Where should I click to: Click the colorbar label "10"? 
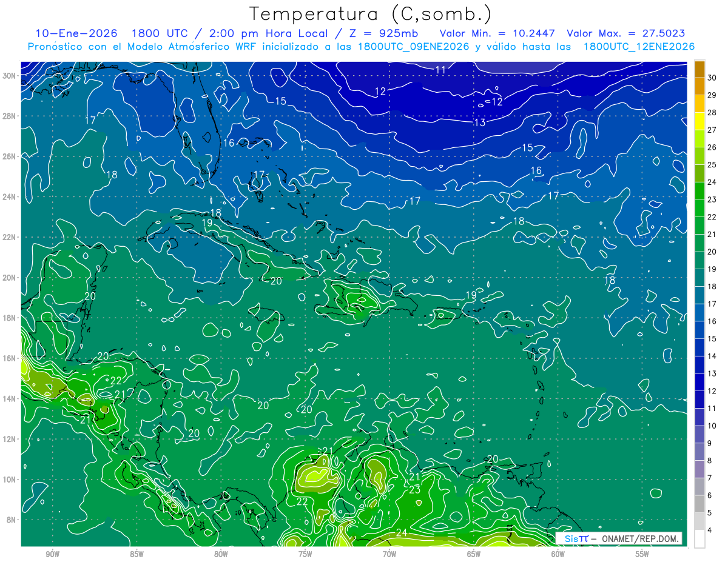pos(712,426)
